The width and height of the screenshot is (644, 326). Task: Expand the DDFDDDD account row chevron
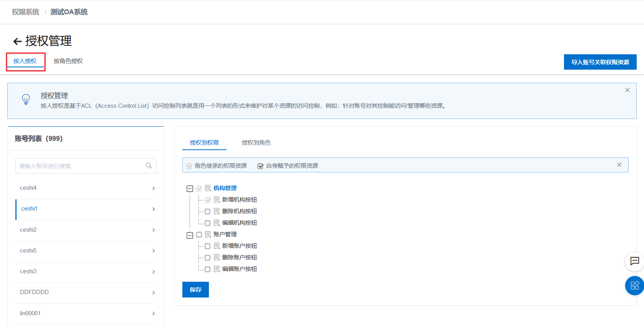153,293
